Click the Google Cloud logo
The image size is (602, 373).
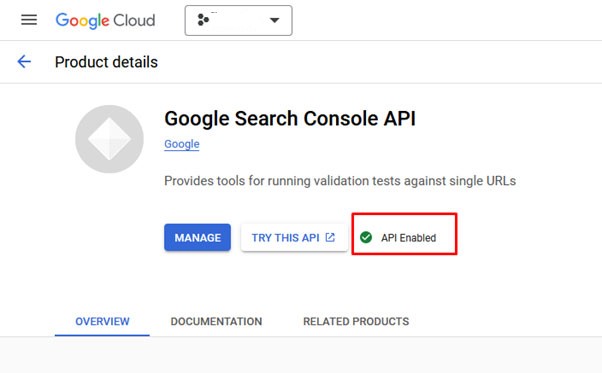tap(105, 20)
